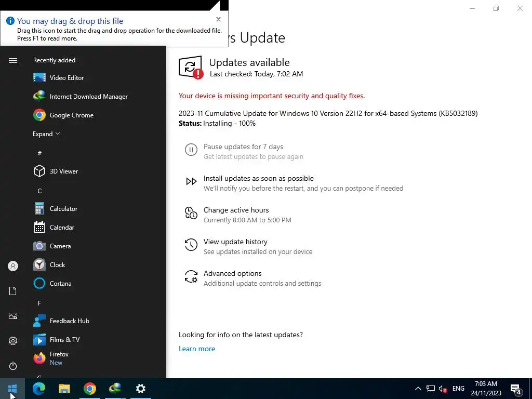Open Documents from Start sidebar
This screenshot has width=532, height=399.
[x=13, y=291]
